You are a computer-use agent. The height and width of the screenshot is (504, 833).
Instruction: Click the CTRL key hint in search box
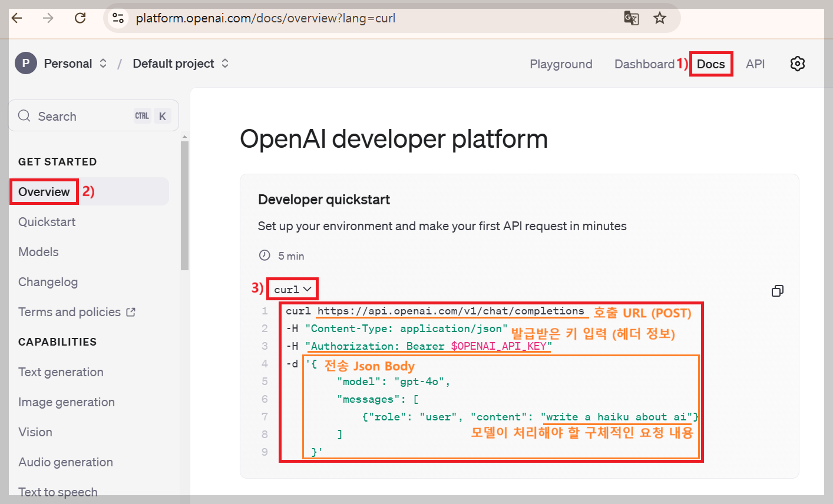pyautogui.click(x=142, y=116)
